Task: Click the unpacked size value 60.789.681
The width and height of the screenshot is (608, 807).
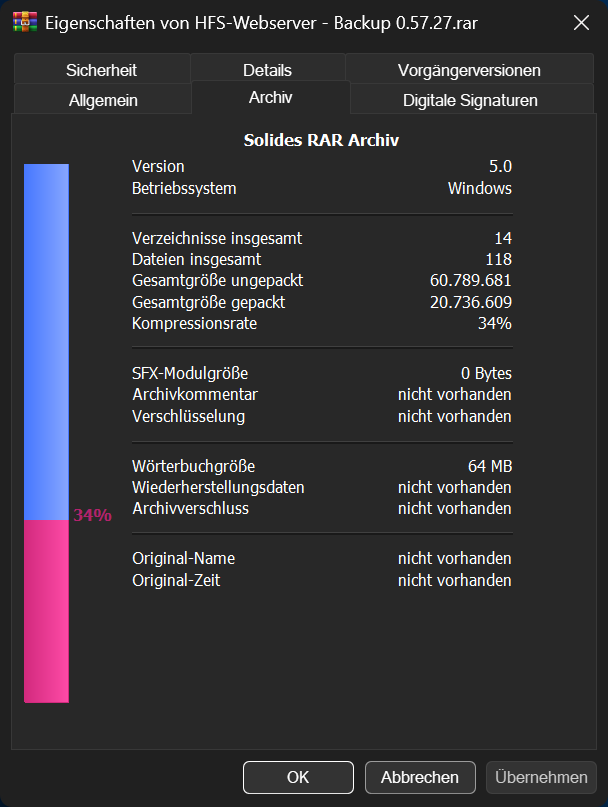Action: coord(470,281)
